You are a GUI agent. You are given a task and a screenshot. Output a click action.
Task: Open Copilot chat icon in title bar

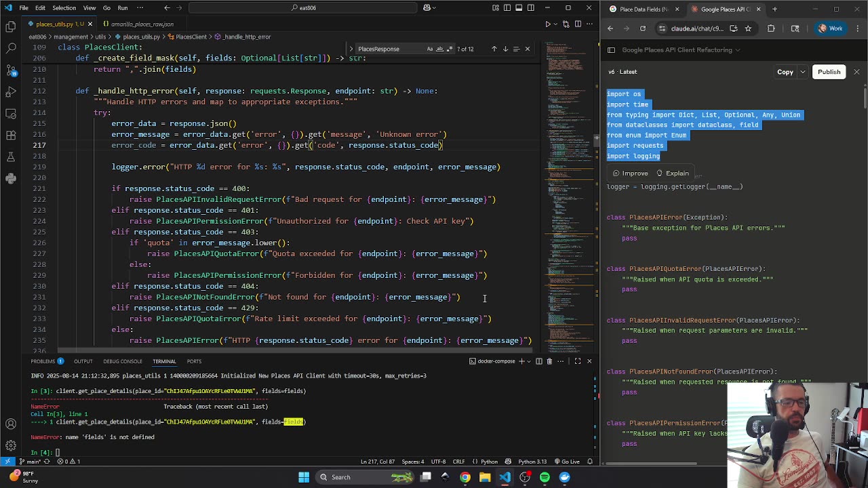tap(427, 7)
